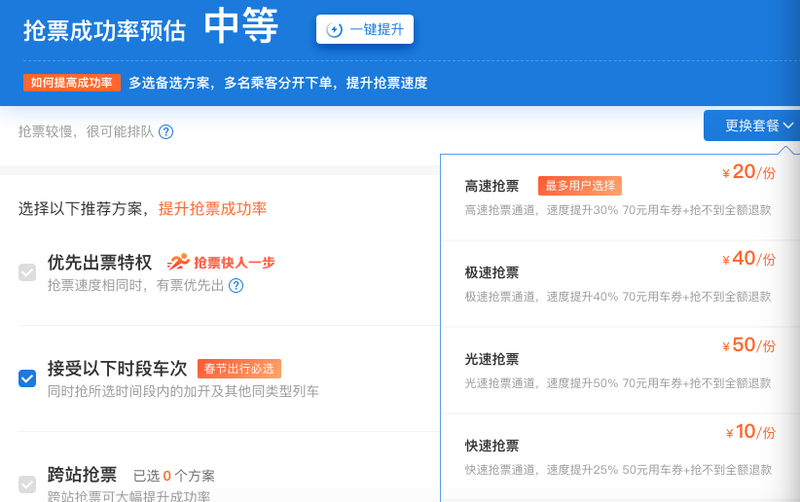Toggle the 跨站抢票 checkbox
Viewport: 800px width, 502px height.
pyautogui.click(x=28, y=484)
